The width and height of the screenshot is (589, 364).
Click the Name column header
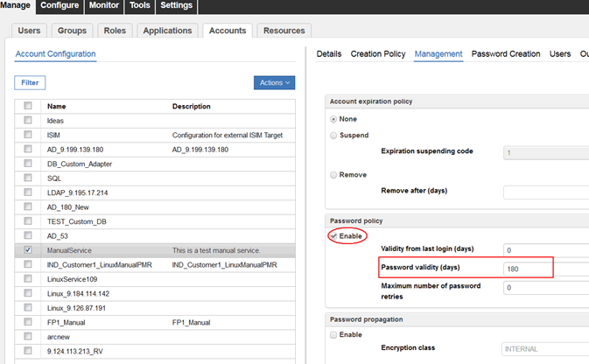coord(56,106)
